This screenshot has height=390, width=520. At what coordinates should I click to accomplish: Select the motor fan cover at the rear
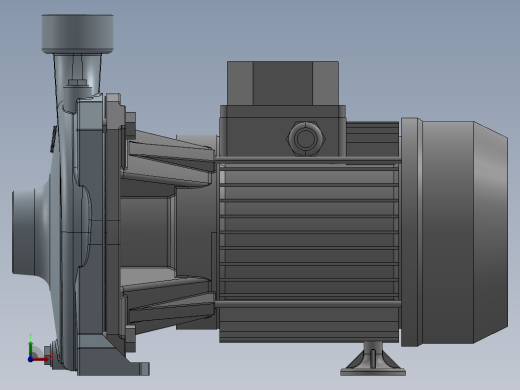[x=454, y=232]
